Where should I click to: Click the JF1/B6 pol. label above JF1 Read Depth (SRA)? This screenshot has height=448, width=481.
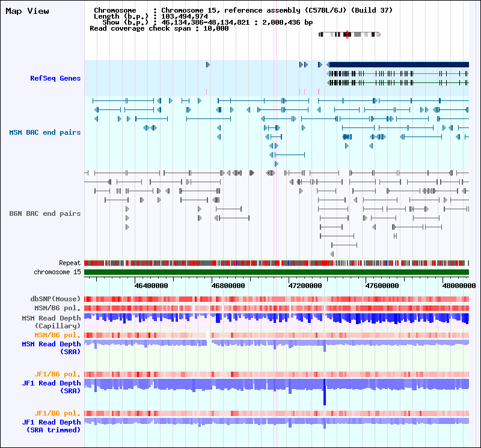pyautogui.click(x=57, y=374)
